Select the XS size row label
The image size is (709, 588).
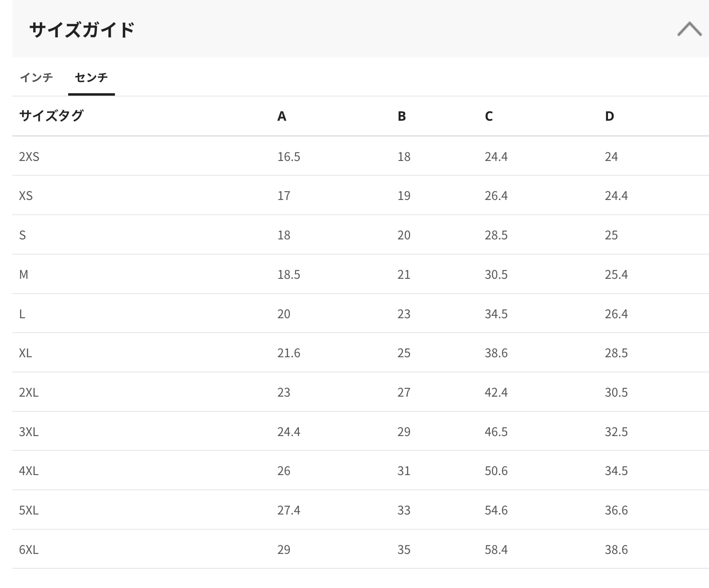pyautogui.click(x=26, y=195)
